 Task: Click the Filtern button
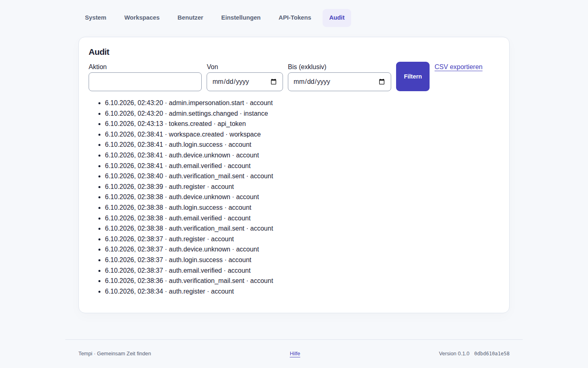[413, 76]
